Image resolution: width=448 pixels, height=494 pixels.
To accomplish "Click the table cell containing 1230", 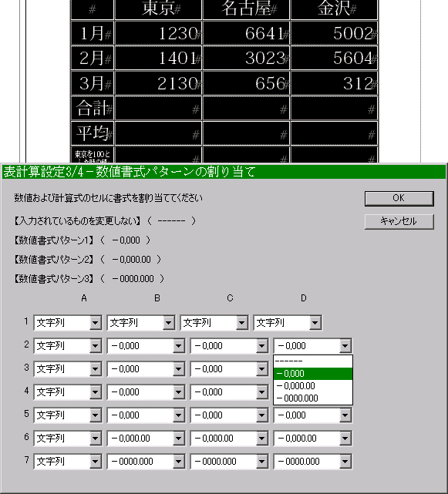I will [158, 33].
